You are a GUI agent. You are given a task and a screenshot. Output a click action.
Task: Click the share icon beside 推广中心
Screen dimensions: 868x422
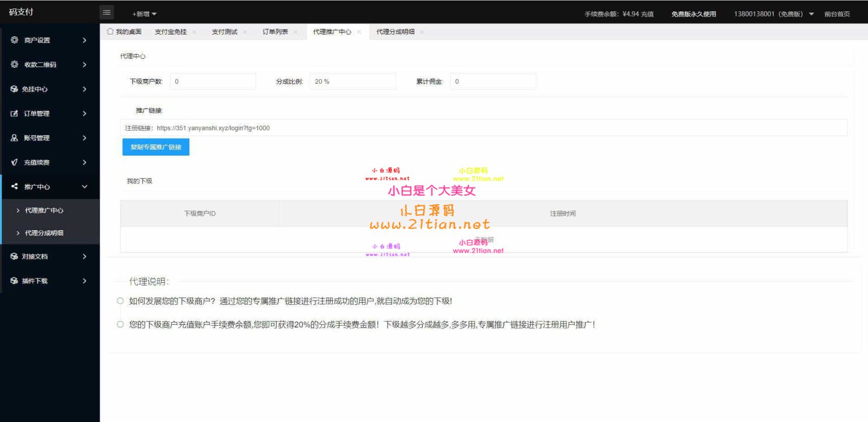[15, 187]
